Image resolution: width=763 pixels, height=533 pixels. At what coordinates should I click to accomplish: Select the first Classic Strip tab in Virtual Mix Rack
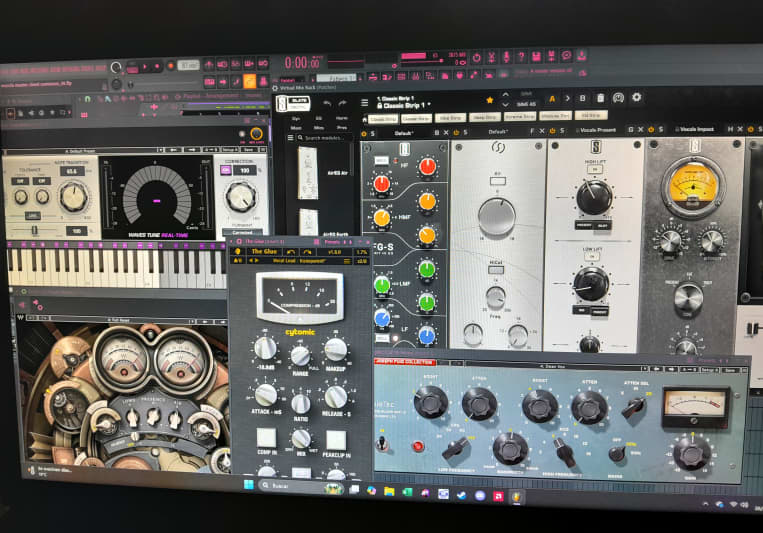[x=382, y=119]
